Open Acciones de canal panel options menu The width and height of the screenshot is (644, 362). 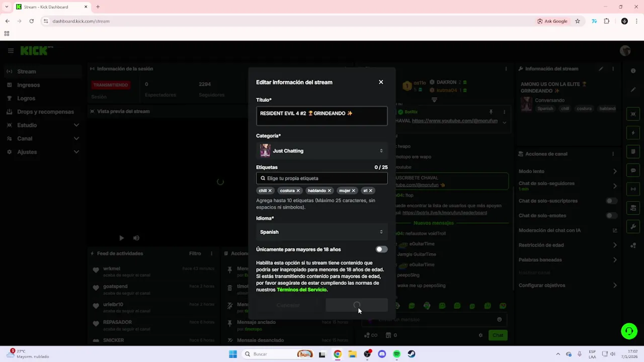coord(613,154)
